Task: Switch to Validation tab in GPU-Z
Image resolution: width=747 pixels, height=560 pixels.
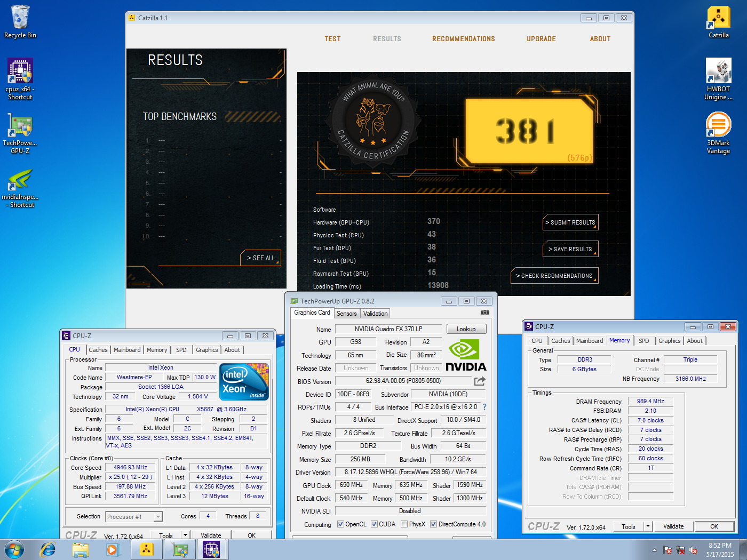Action: click(375, 314)
